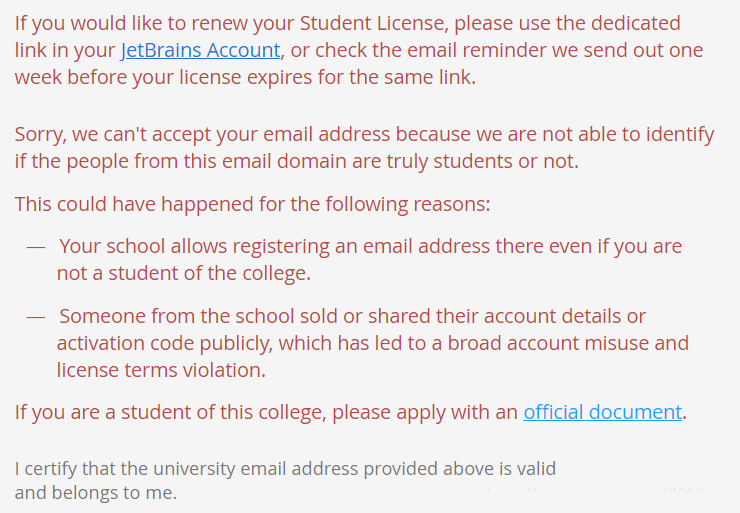Click the 'and belongs to me.' line

pos(95,492)
